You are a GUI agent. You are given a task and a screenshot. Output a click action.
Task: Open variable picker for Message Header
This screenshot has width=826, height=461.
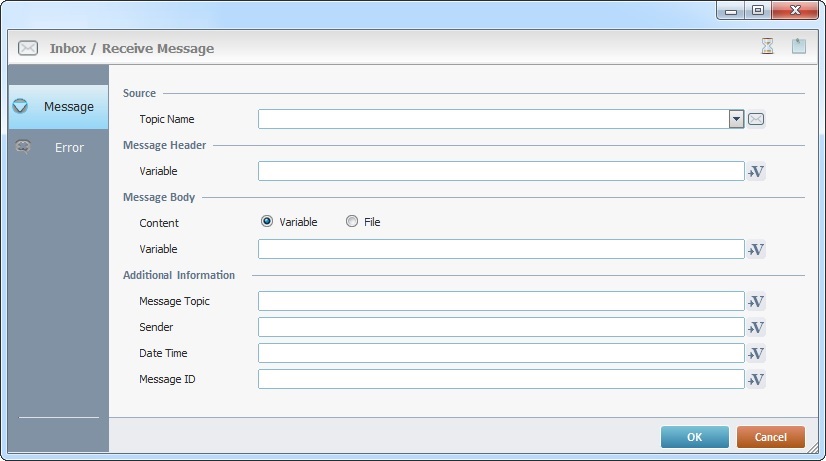756,172
